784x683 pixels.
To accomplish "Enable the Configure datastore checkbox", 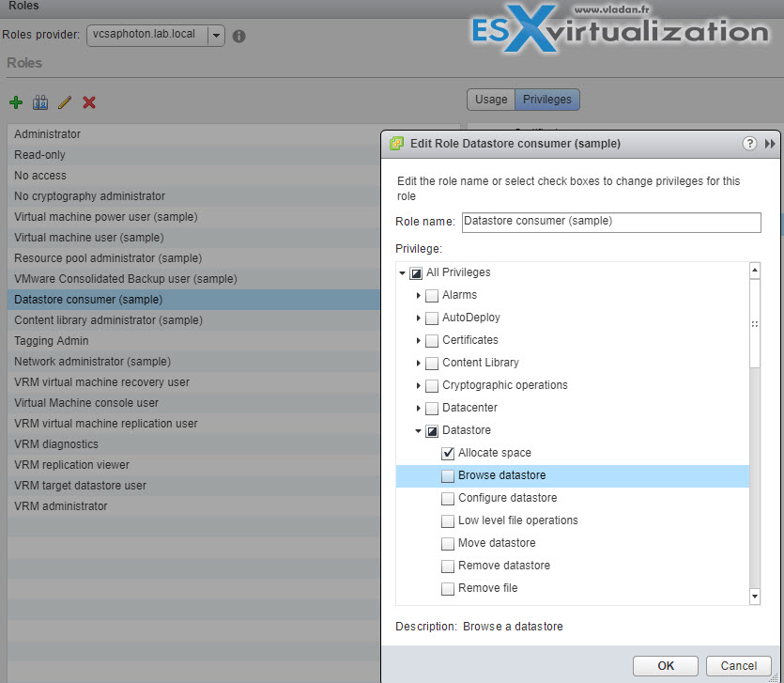I will click(x=448, y=498).
